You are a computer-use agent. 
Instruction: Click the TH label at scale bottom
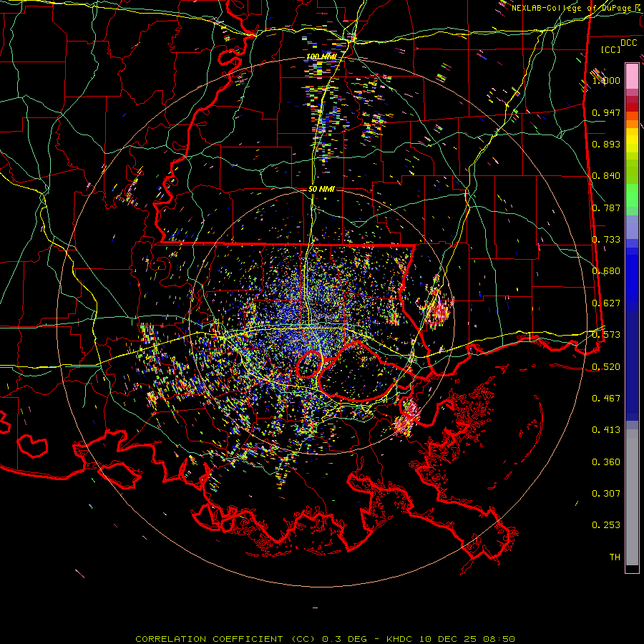pyautogui.click(x=615, y=557)
